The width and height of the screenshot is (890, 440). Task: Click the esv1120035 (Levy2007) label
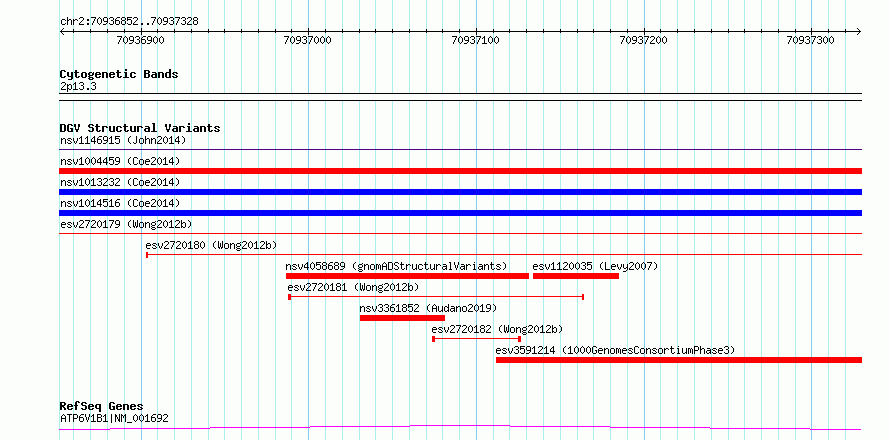(x=595, y=266)
